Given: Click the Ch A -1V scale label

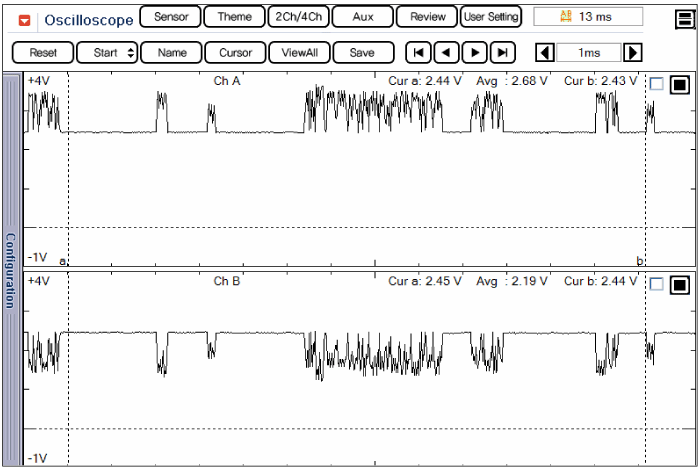Looking at the screenshot, I should tap(38, 257).
